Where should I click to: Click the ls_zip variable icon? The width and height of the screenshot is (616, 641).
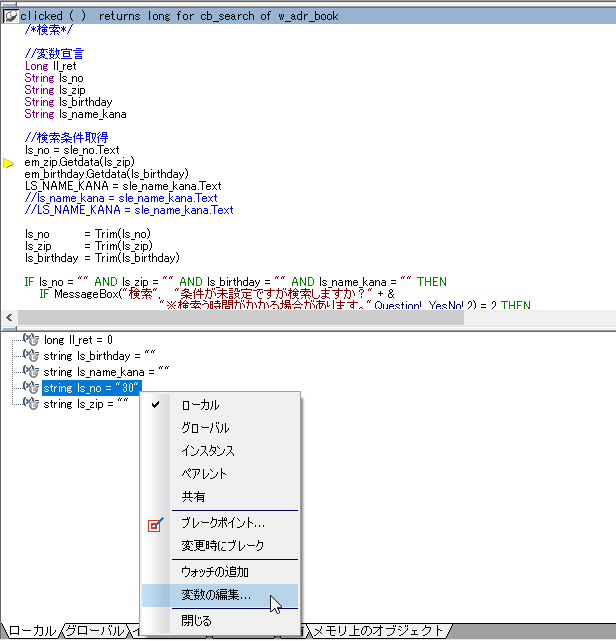[x=30, y=404]
